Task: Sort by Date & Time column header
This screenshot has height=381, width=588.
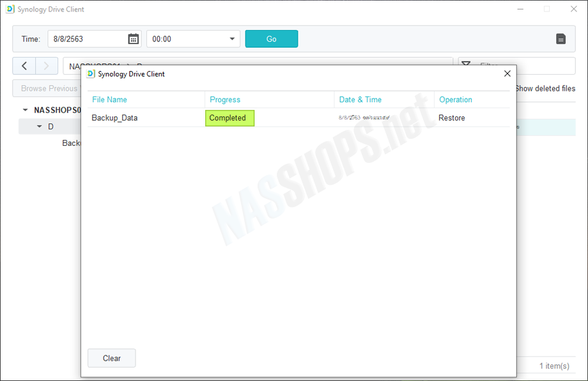Action: tap(360, 100)
